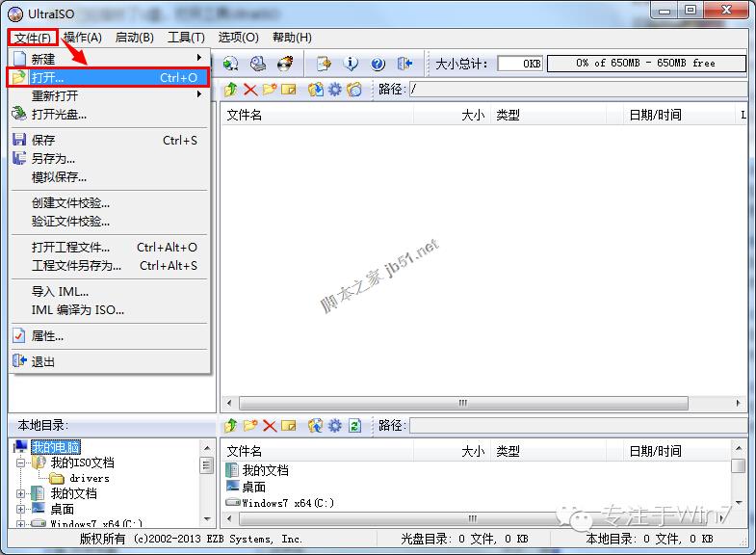Open the 新建 submenu arrow

coord(199,58)
